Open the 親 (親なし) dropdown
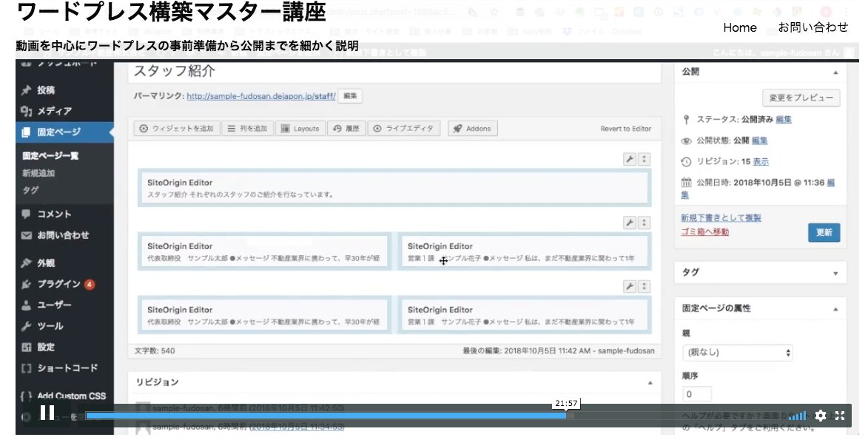The width and height of the screenshot is (868, 440). pyautogui.click(x=737, y=353)
